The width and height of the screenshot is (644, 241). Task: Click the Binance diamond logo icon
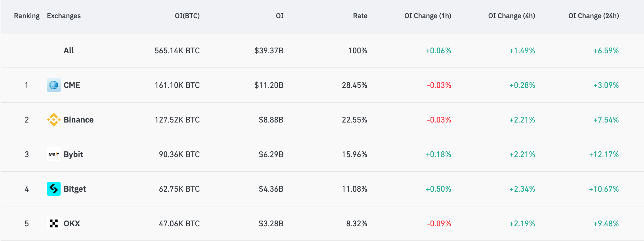pyautogui.click(x=54, y=120)
